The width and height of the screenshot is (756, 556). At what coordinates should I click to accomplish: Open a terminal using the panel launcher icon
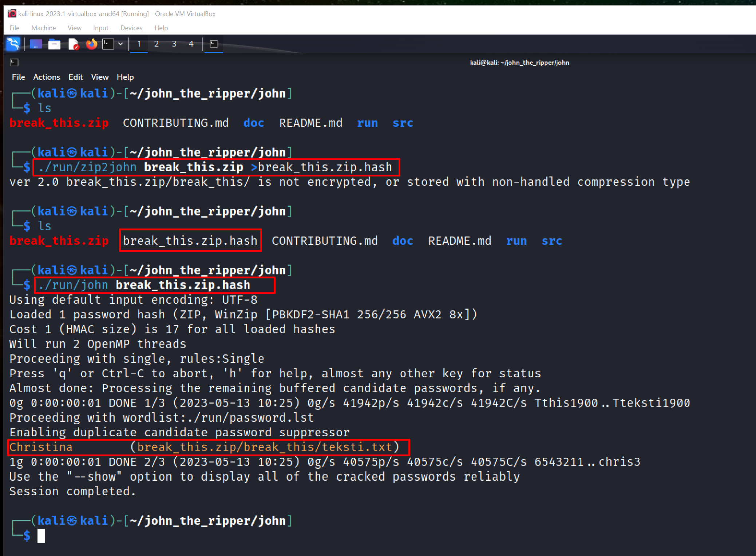point(107,44)
